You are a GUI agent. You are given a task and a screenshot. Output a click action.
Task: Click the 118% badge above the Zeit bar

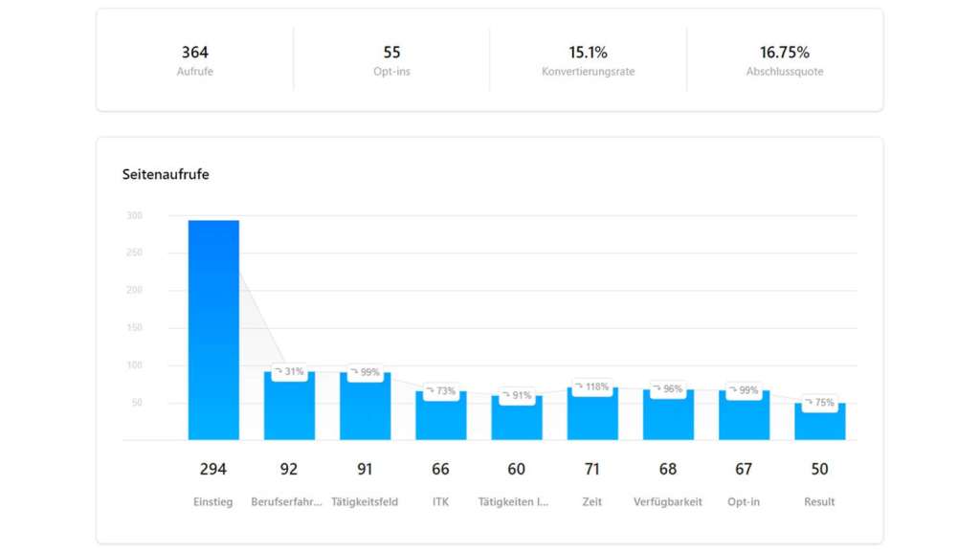592,386
